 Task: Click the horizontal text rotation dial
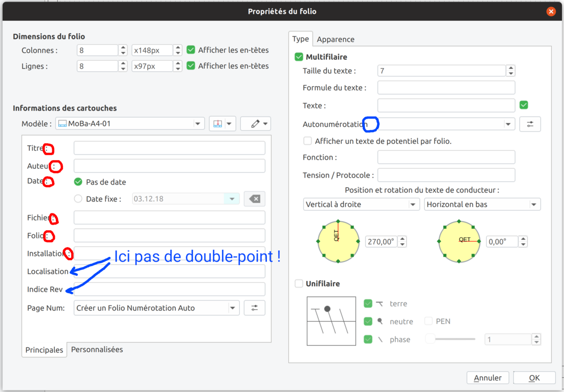459,241
